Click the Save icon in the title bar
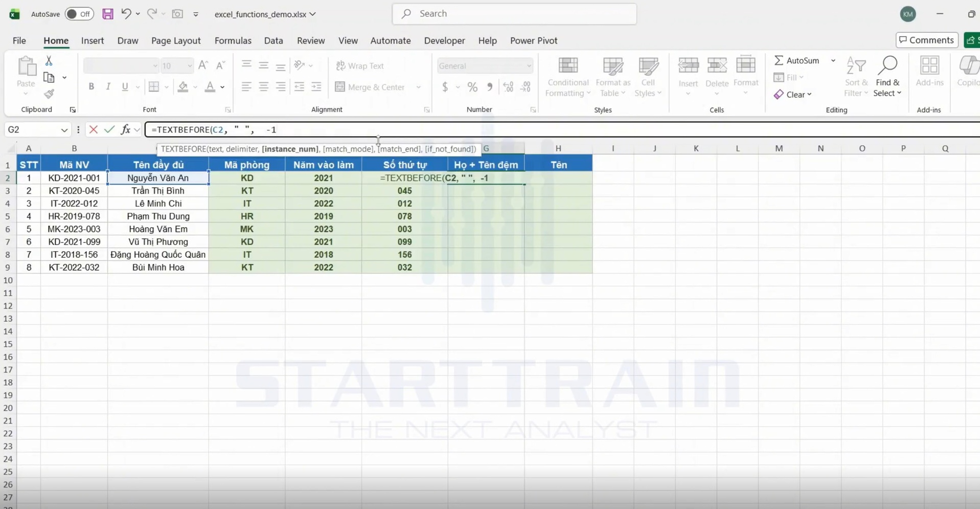980x509 pixels. pyautogui.click(x=107, y=14)
